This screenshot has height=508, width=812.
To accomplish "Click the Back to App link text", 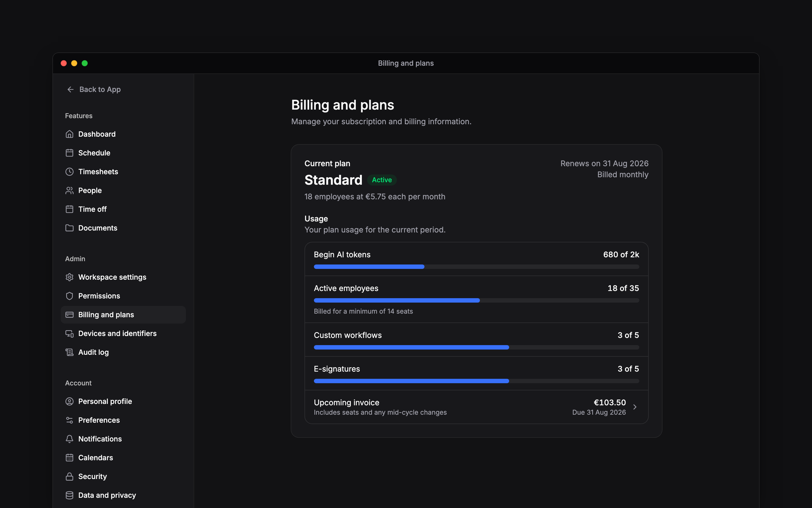I will point(100,89).
